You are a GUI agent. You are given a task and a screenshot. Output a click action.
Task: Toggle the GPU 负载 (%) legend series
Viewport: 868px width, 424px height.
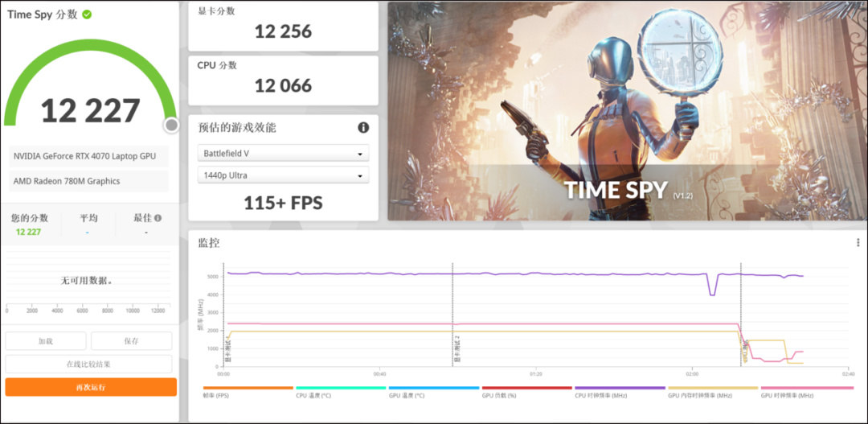(527, 393)
